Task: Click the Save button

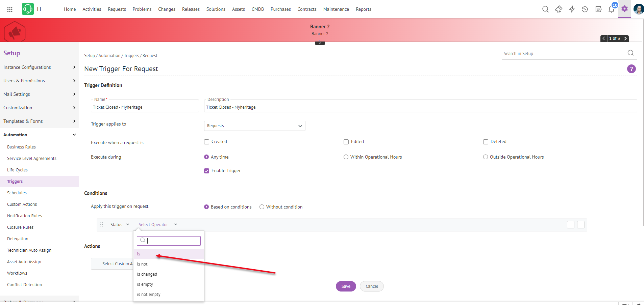Action: tap(346, 286)
